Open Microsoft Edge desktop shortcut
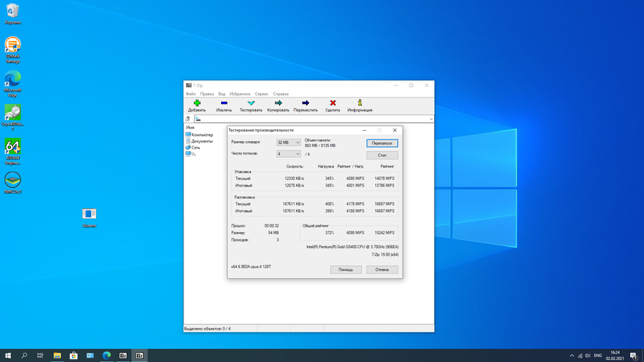Image resolution: width=644 pixels, height=362 pixels. click(12, 84)
